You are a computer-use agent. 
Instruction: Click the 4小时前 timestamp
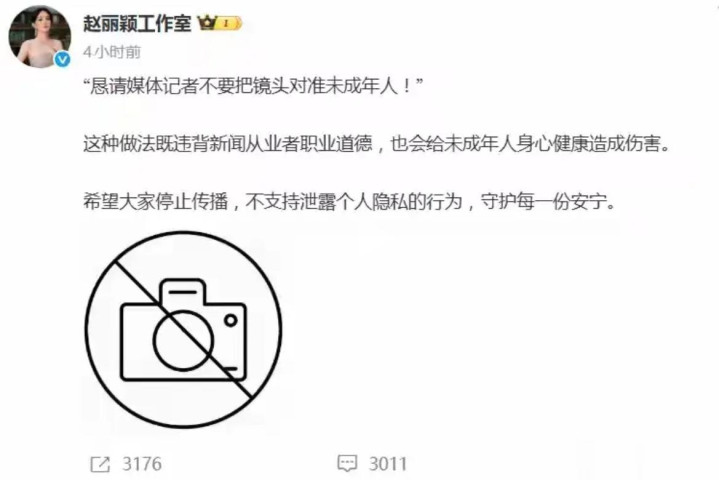click(x=112, y=52)
